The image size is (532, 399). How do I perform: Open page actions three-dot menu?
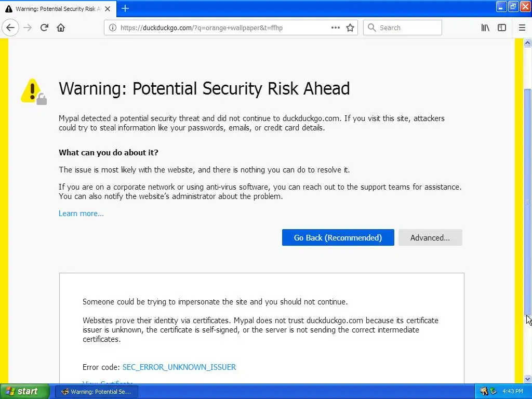point(336,28)
